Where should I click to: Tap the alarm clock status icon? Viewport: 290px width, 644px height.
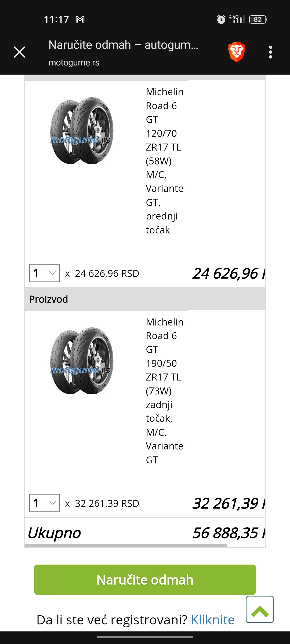pyautogui.click(x=221, y=19)
